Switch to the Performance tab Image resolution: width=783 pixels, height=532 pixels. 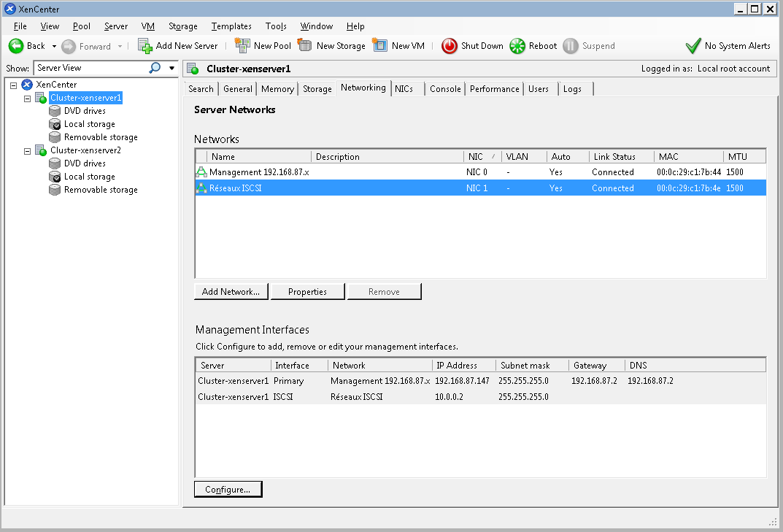[x=494, y=89]
